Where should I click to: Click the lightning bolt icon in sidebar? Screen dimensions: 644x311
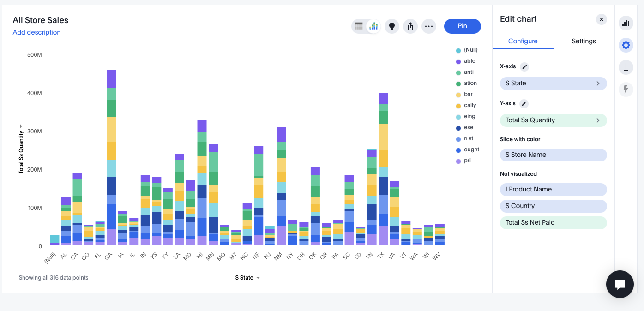[626, 89]
